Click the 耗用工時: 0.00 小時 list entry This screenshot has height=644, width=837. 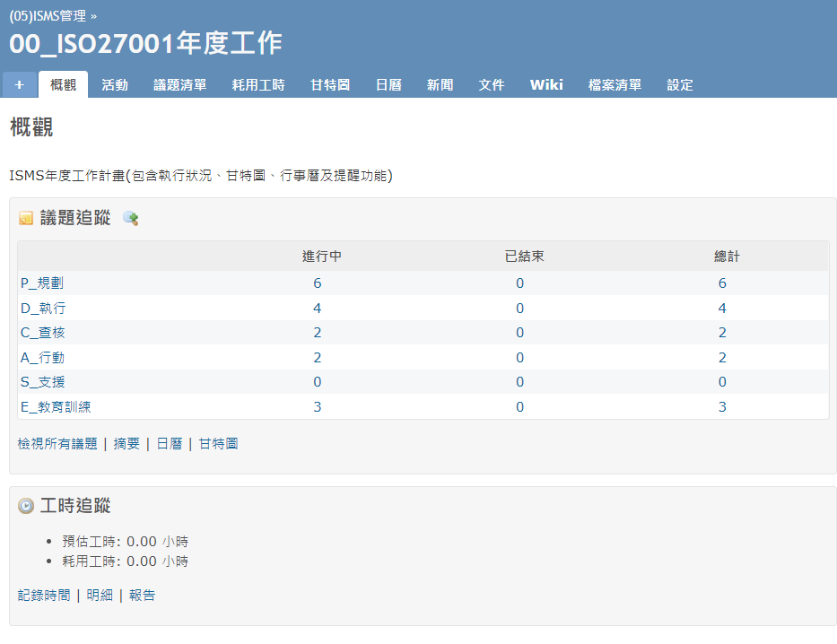[126, 561]
